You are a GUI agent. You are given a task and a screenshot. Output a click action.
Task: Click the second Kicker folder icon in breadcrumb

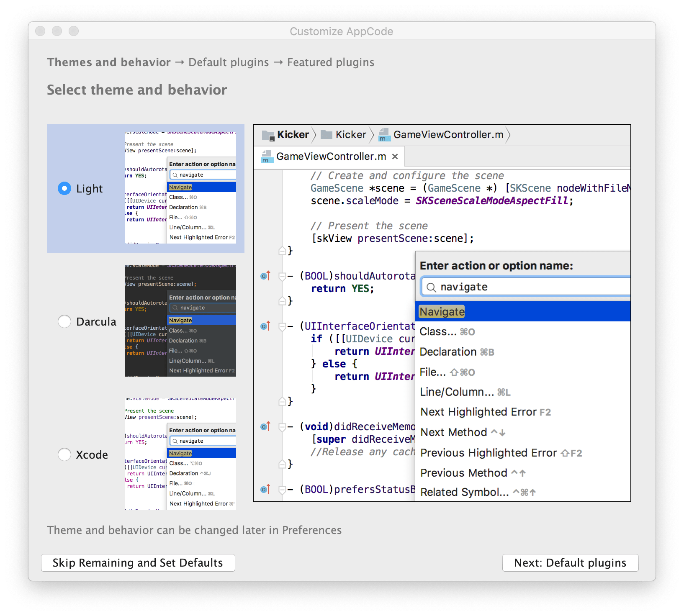[327, 135]
